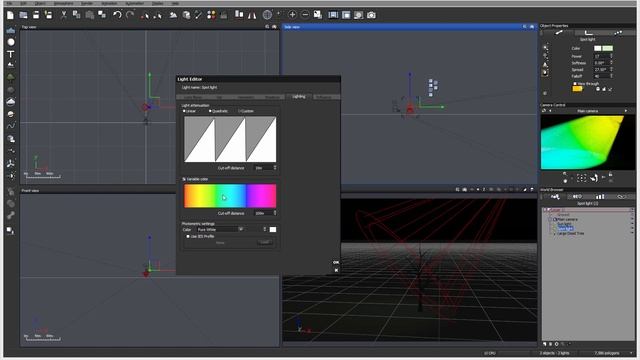This screenshot has height=360, width=640.
Task: Select the ventilator fan tool
Action: point(11,163)
